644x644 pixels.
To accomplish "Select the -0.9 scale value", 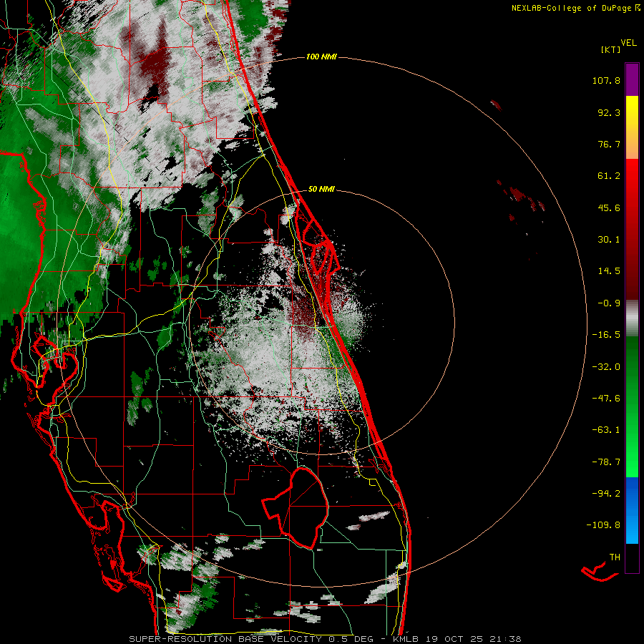I will (x=609, y=303).
